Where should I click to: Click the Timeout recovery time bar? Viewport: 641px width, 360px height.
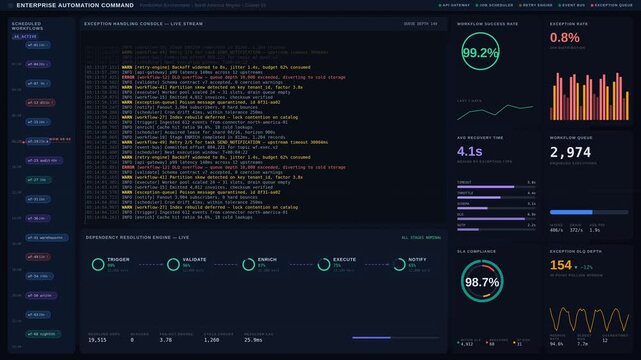pos(496,187)
